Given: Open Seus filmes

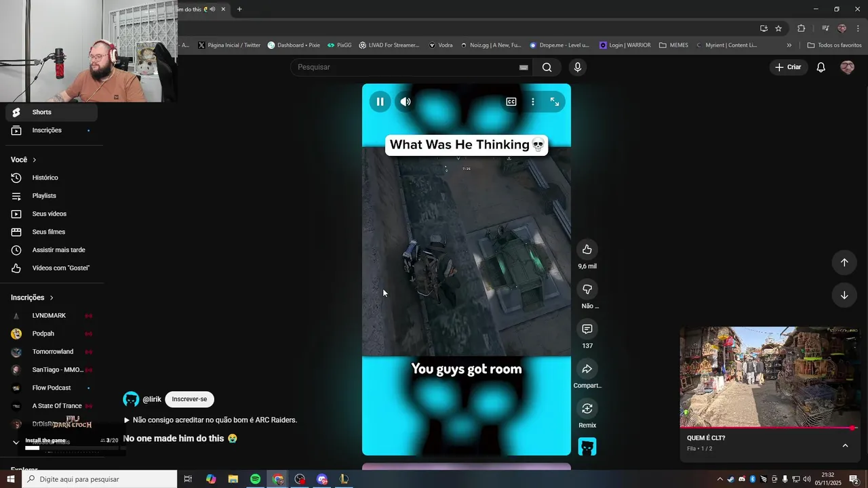Looking at the screenshot, I should (51, 232).
